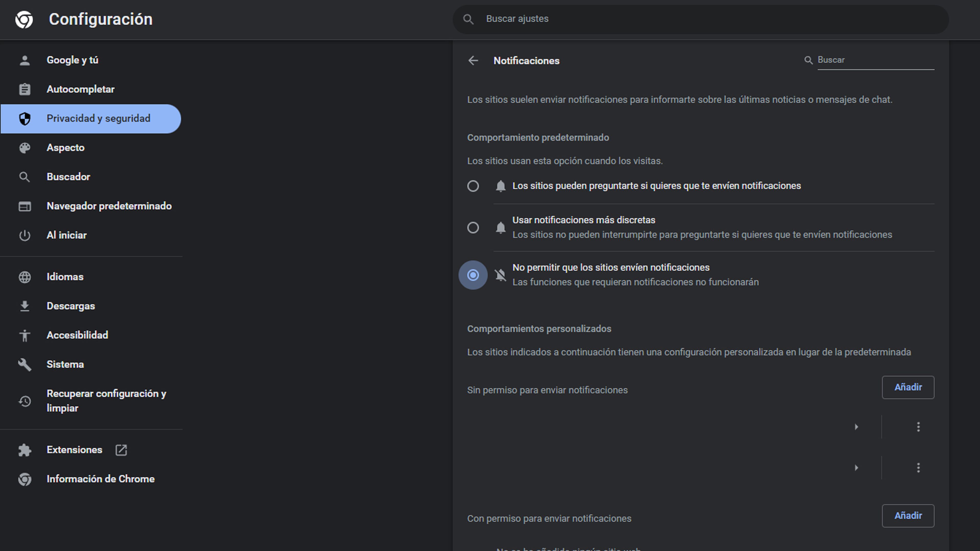
Task: Expand the first blocked site arrow
Action: pyautogui.click(x=856, y=427)
